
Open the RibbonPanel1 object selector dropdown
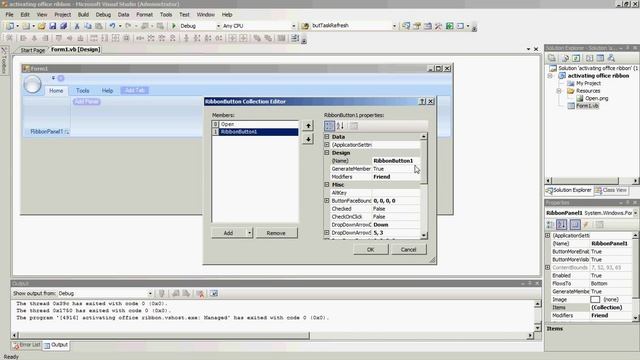[x=636, y=213]
